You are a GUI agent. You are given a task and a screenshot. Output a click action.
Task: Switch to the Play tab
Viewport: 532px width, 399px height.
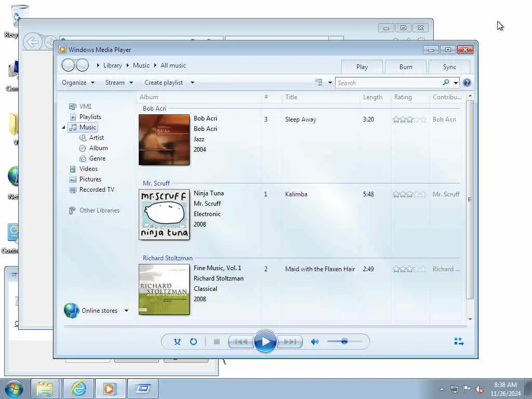(362, 67)
